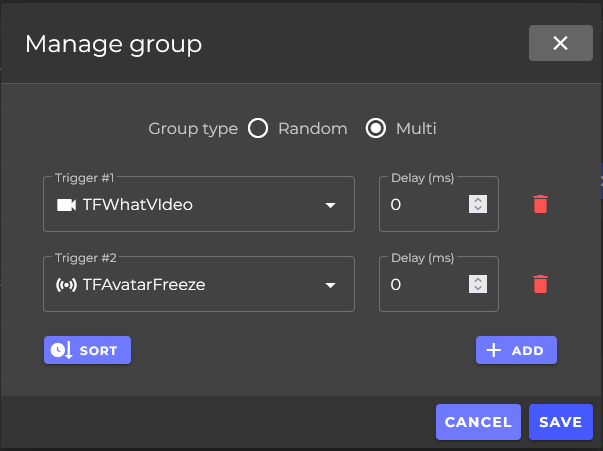Adjust Trigger #1 delay stepper arrows

click(x=478, y=204)
